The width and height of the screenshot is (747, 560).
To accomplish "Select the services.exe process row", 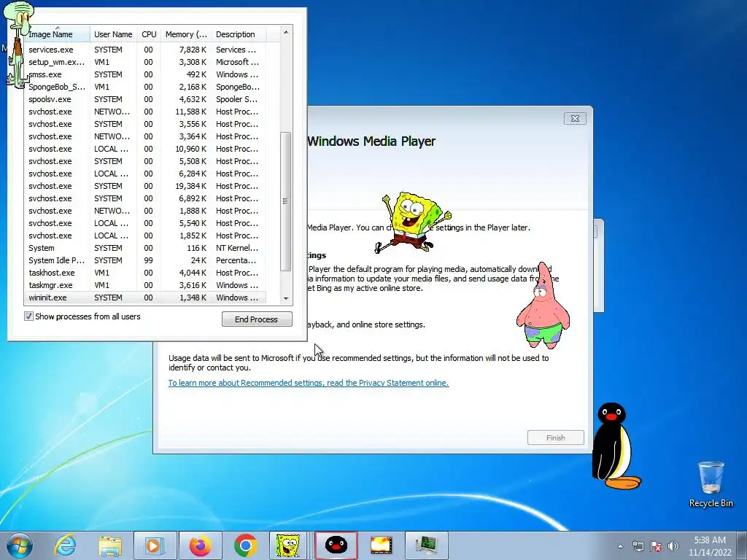I will point(145,50).
